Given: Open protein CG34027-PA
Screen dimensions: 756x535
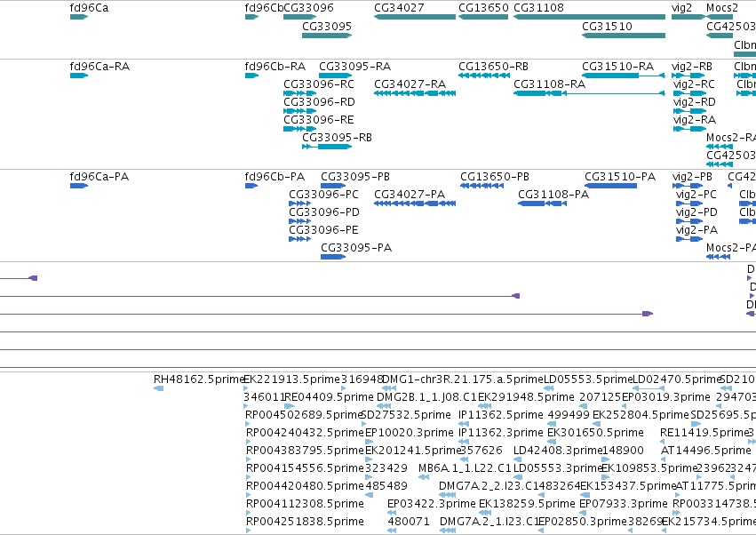Looking at the screenshot, I should click(415, 204).
